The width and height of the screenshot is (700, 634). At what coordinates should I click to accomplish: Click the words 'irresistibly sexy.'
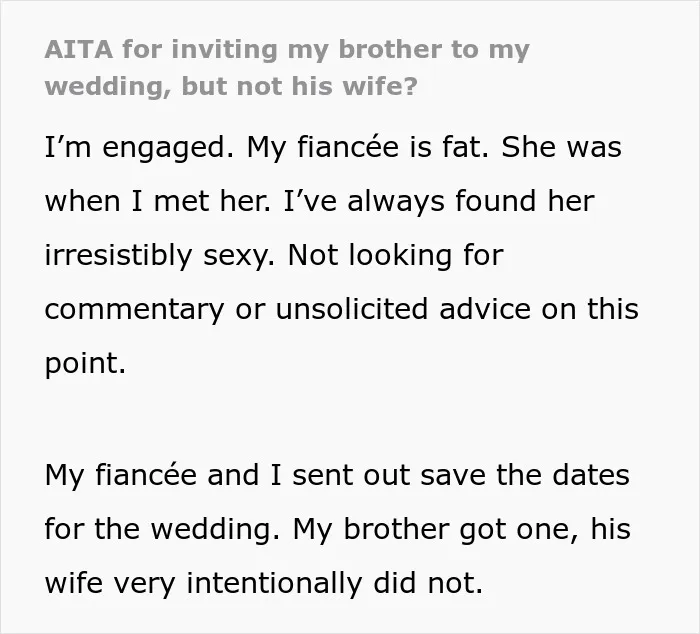pos(160,256)
